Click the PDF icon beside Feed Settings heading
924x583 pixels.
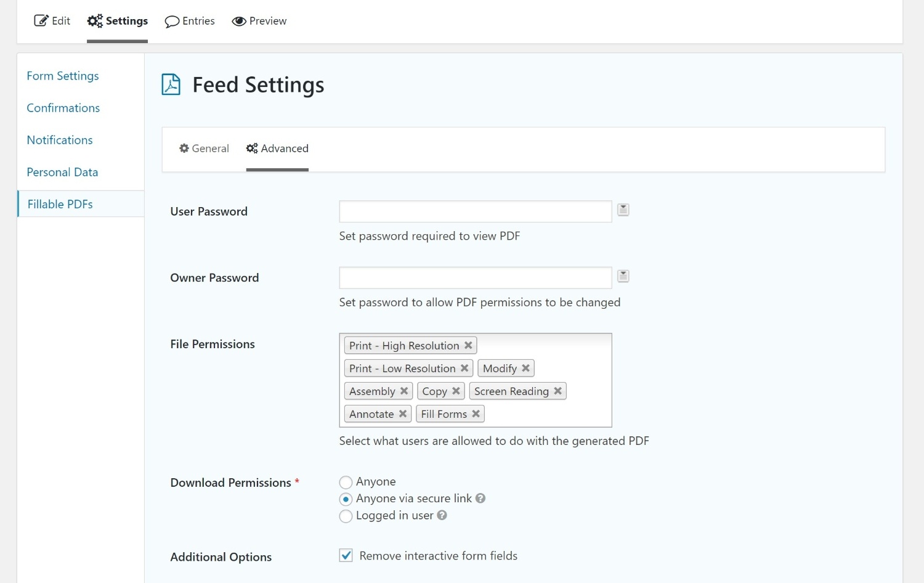[x=170, y=84]
